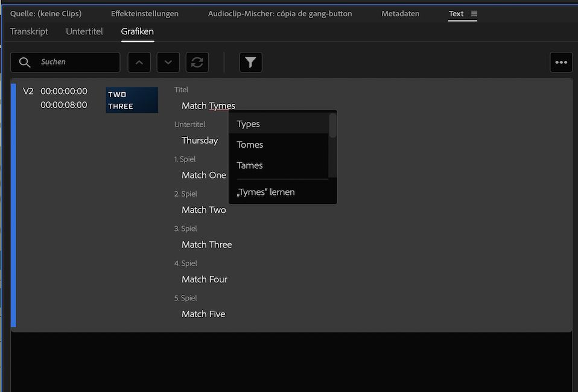578x392 pixels.
Task: Click the 3. Spiel label
Action: (x=185, y=229)
